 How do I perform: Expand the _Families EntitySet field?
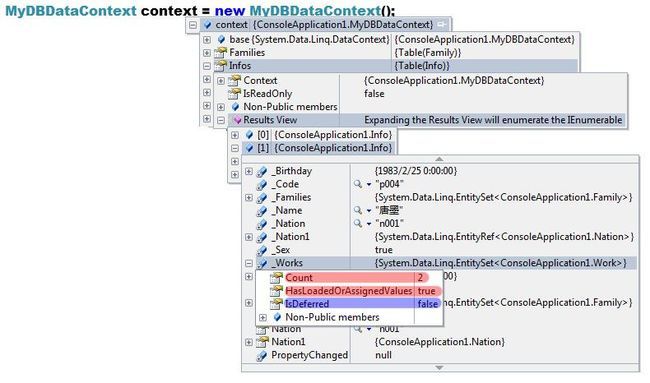click(x=249, y=198)
